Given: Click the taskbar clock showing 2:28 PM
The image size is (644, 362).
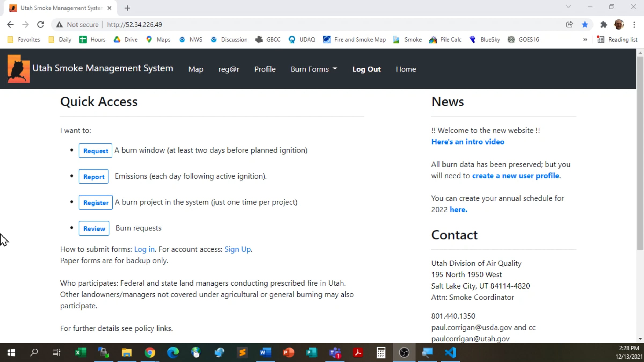Looking at the screenshot, I should 629,352.
